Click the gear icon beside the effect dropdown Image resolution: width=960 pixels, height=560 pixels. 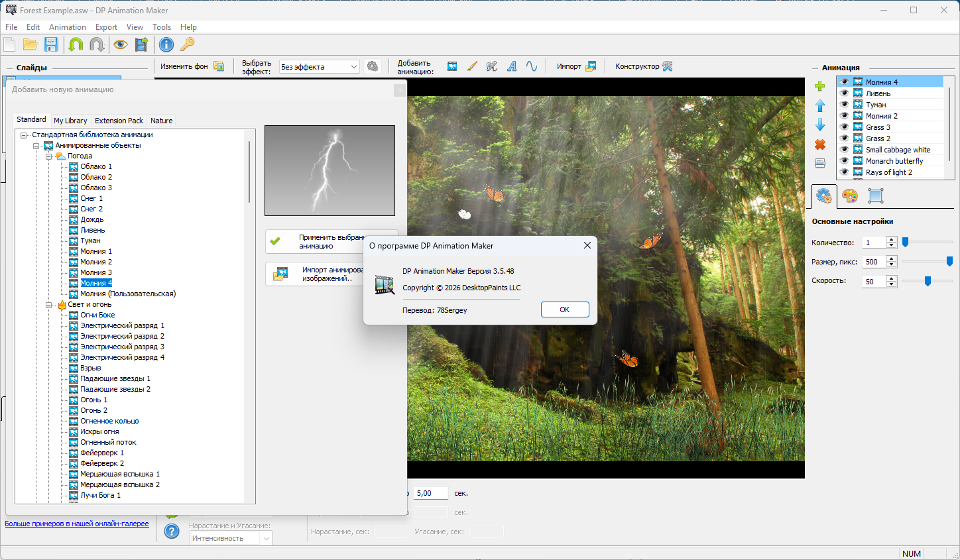pos(373,66)
